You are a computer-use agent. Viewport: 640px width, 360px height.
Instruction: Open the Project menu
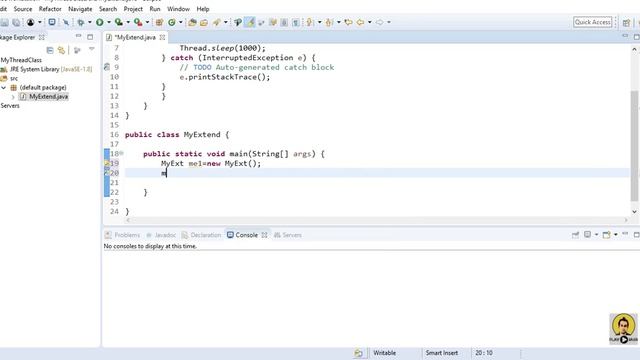click(x=133, y=9)
